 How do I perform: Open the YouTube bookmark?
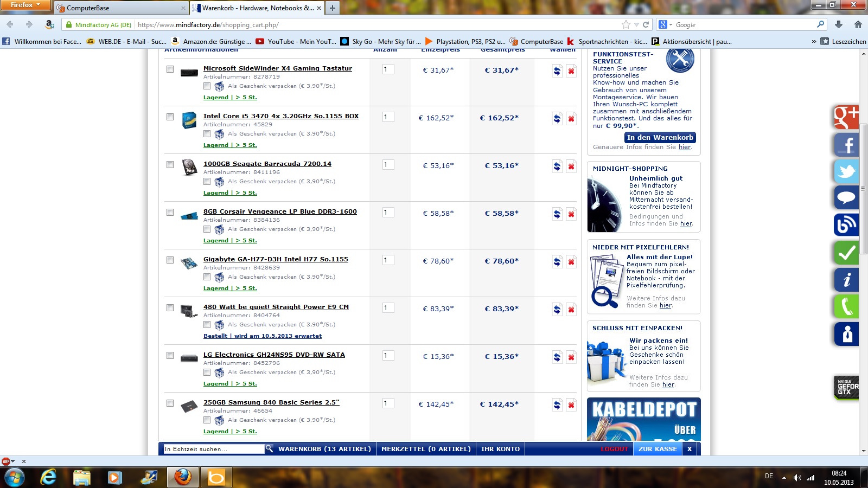(x=296, y=41)
